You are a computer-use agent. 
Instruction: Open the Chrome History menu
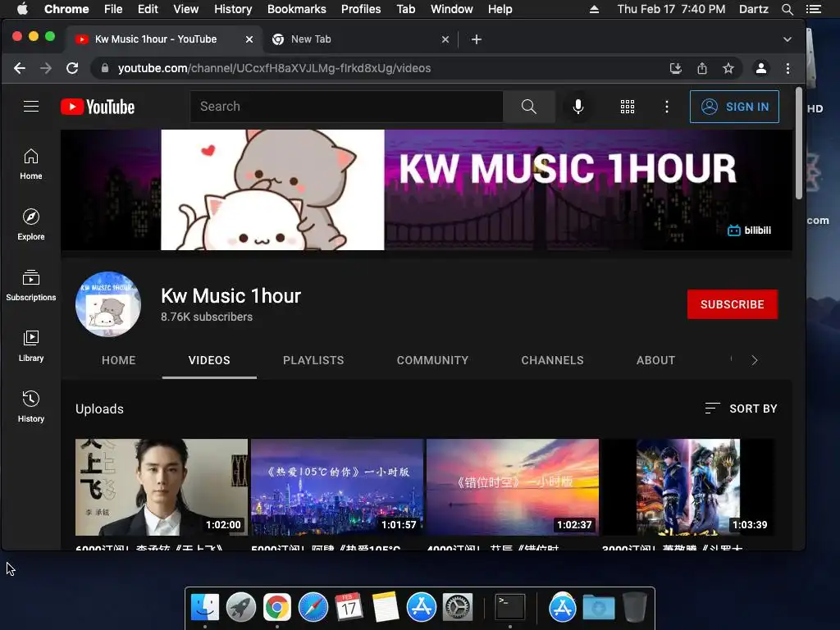(233, 9)
